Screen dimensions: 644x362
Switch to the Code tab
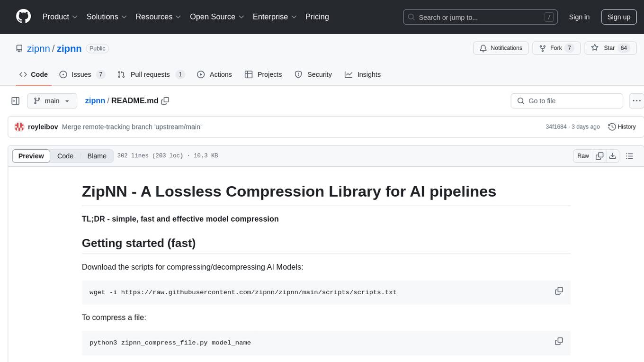point(34,74)
